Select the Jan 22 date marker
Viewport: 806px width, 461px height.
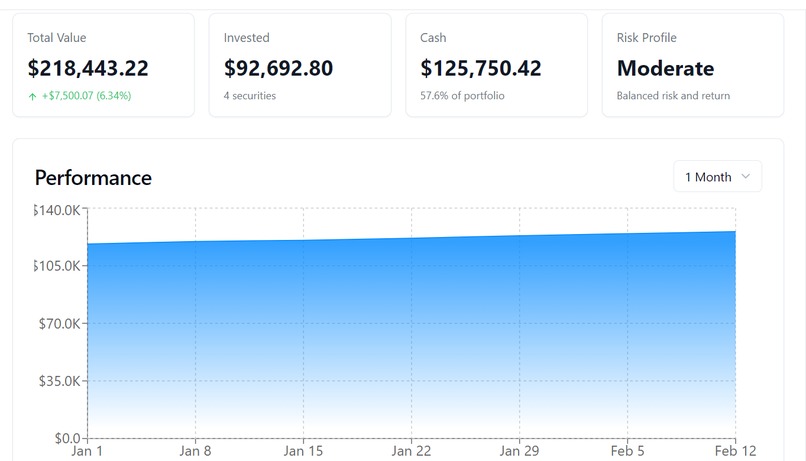[x=411, y=451]
